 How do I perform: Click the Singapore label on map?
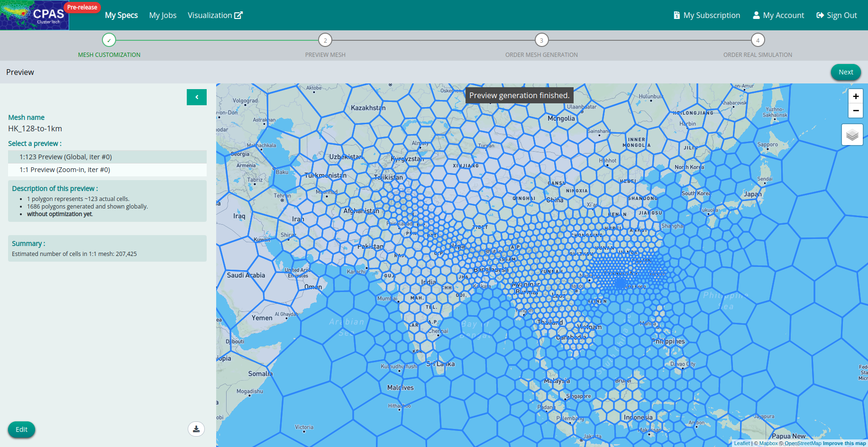[x=579, y=396]
